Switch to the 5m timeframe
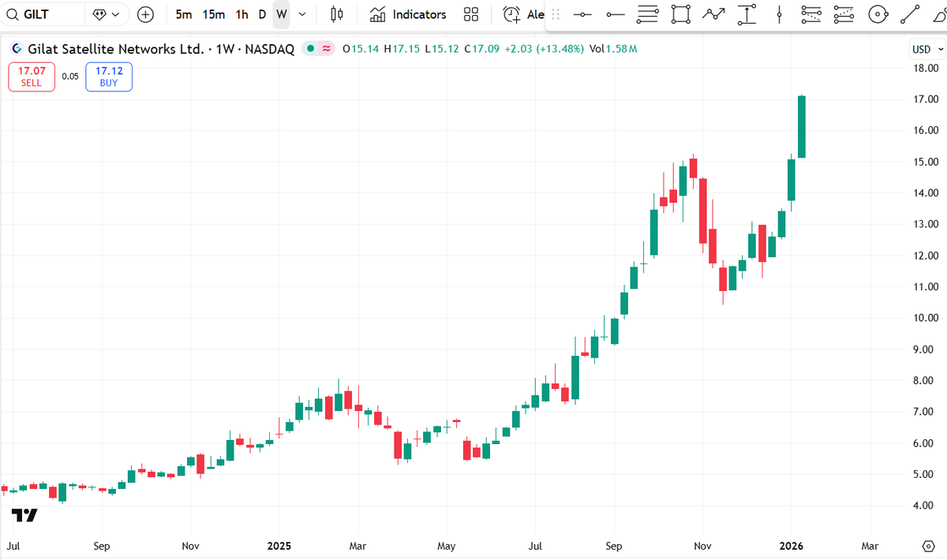 tap(184, 14)
